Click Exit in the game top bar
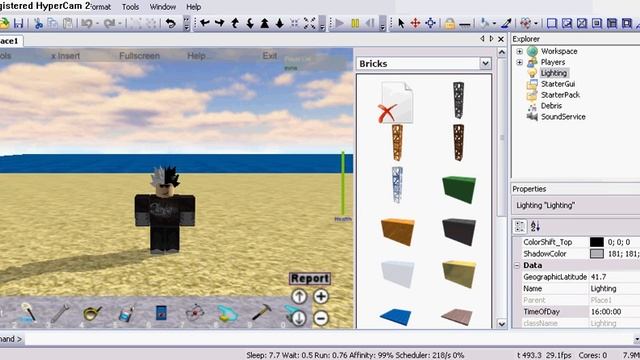Viewport: 640px width, 360px height. tap(270, 56)
